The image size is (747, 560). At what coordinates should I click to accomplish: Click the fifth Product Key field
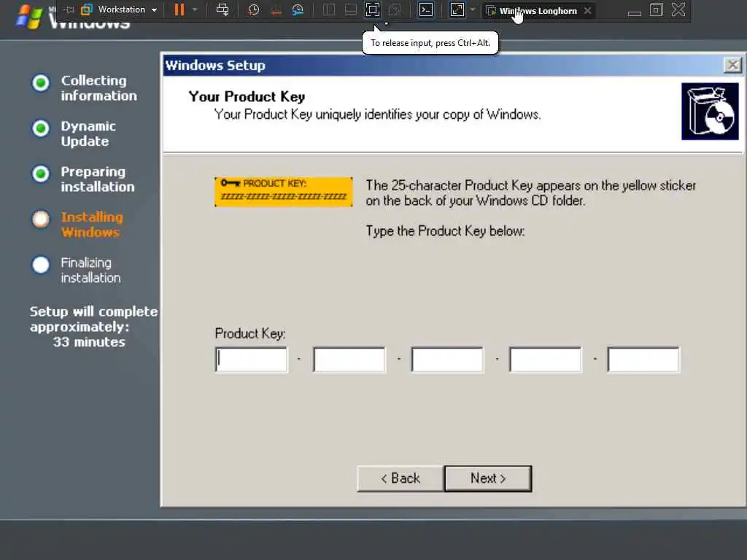pyautogui.click(x=643, y=359)
